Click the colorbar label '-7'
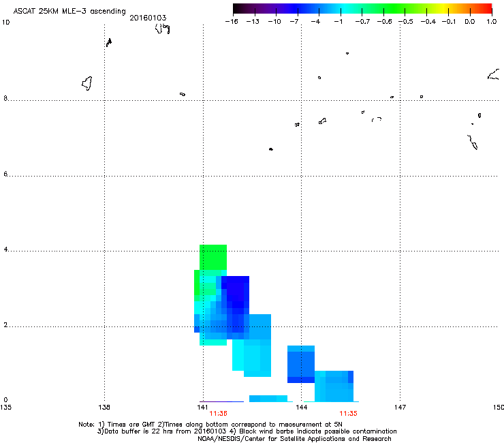The image size is (504, 443). (294, 22)
